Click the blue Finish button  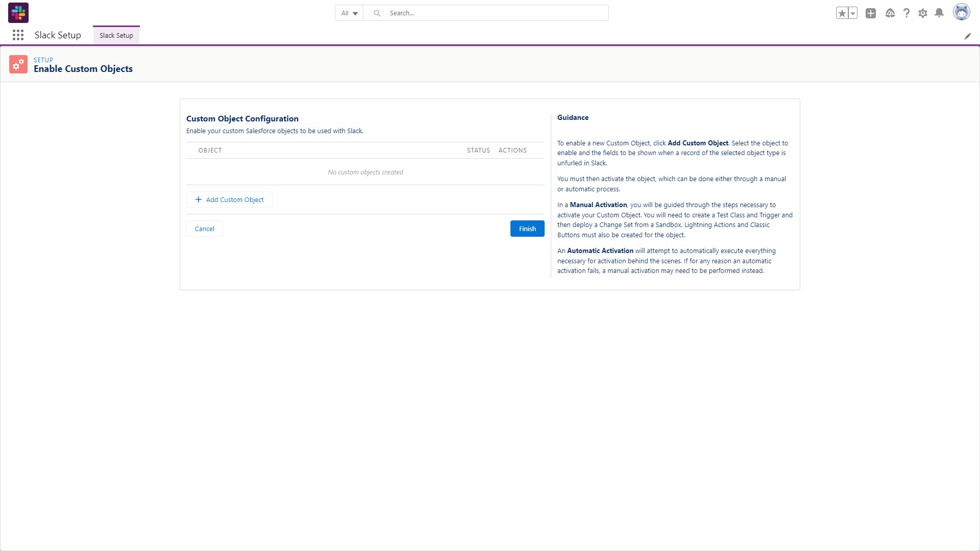[x=527, y=229]
